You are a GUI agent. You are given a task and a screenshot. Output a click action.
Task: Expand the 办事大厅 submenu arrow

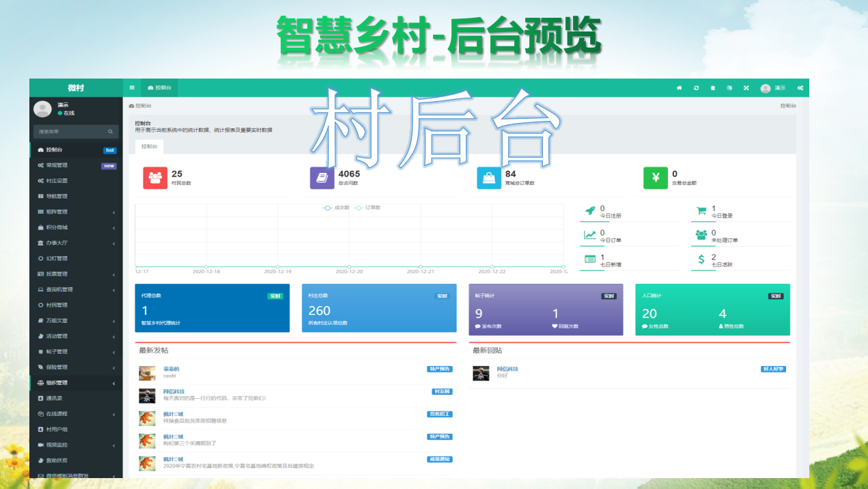114,243
